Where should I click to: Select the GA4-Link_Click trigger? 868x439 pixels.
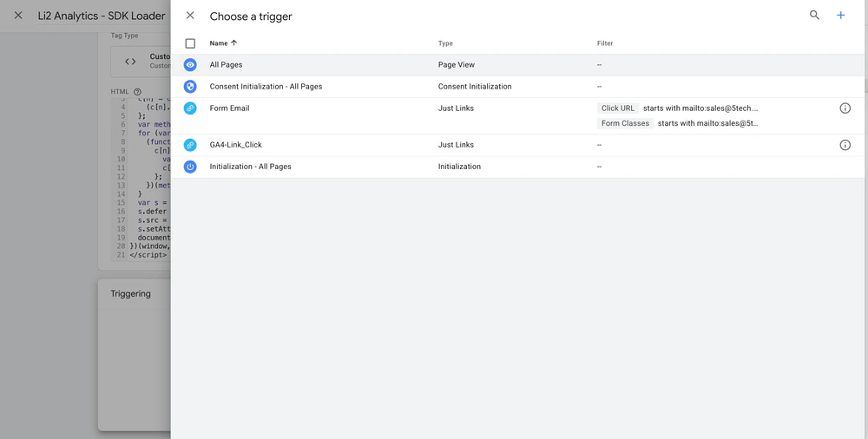[517, 145]
